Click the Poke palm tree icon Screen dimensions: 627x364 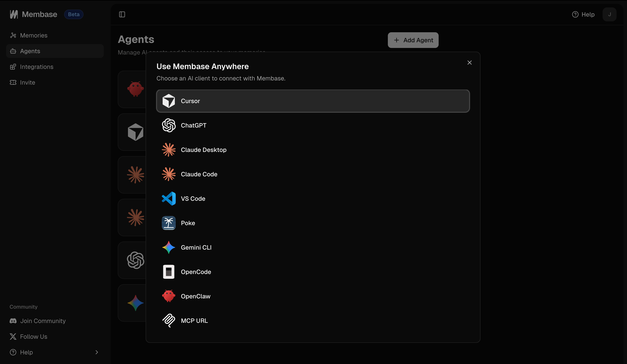point(169,223)
